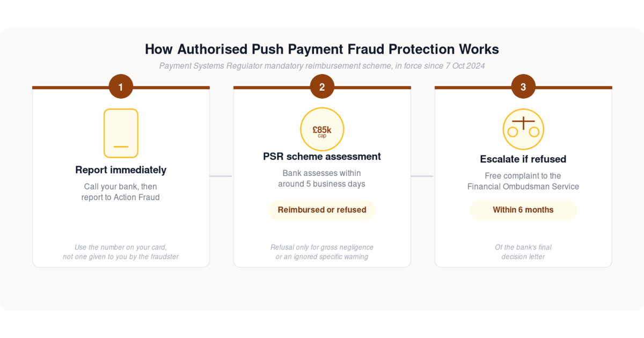Click the 'Escalate if refused' heading
The width and height of the screenshot is (644, 338).
[523, 159]
